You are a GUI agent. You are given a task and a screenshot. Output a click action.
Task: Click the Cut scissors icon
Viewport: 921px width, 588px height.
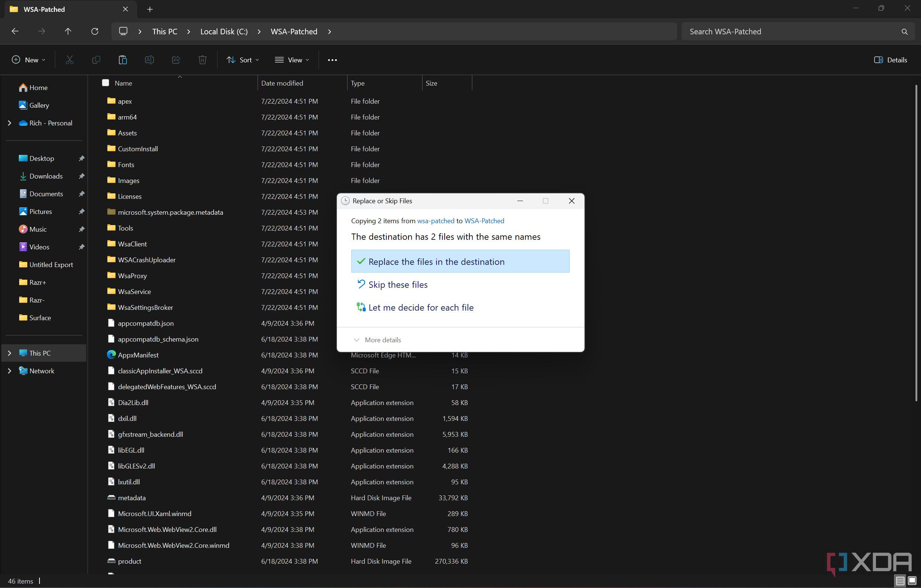click(69, 60)
